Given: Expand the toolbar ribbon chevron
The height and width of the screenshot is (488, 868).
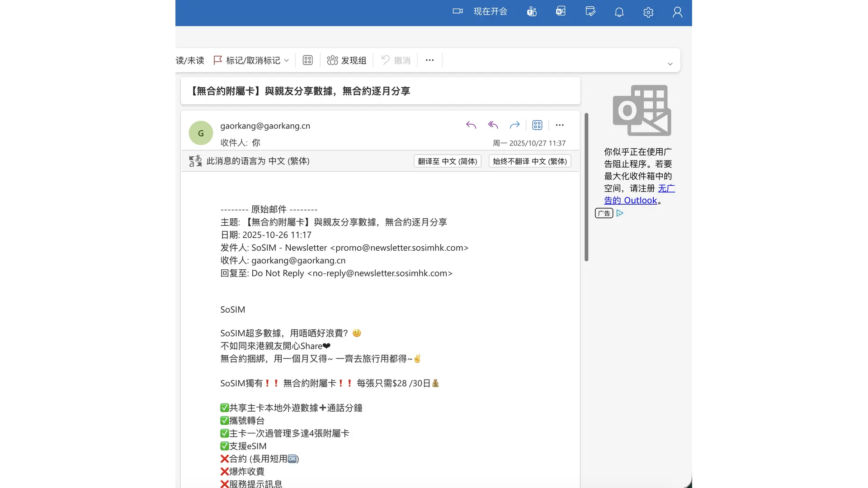Looking at the screenshot, I should (670, 64).
